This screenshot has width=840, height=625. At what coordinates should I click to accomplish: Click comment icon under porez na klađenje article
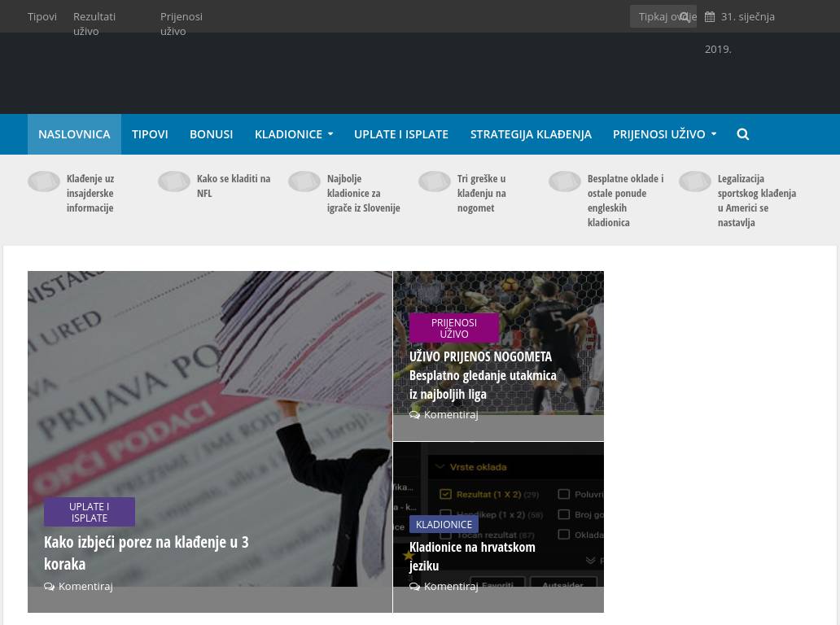(x=50, y=587)
